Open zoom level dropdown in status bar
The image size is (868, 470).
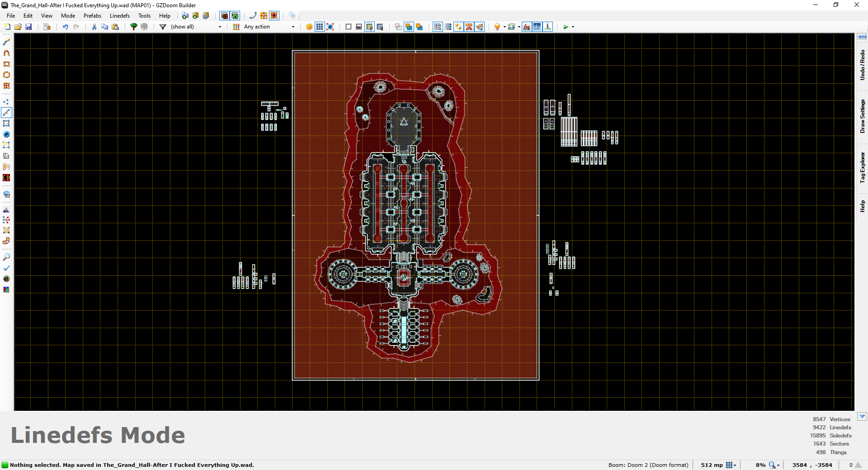774,465
